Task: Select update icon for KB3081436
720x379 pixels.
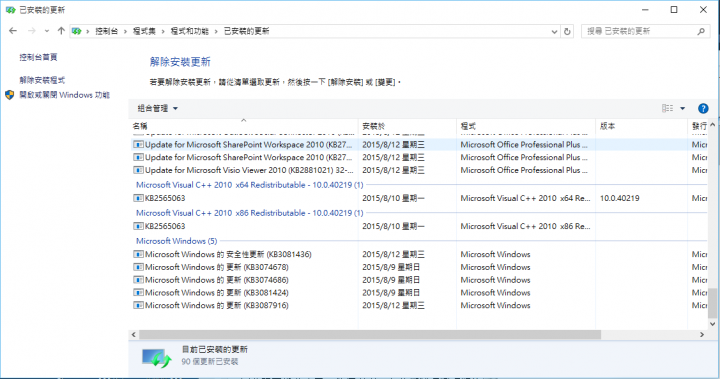Action: click(x=138, y=254)
